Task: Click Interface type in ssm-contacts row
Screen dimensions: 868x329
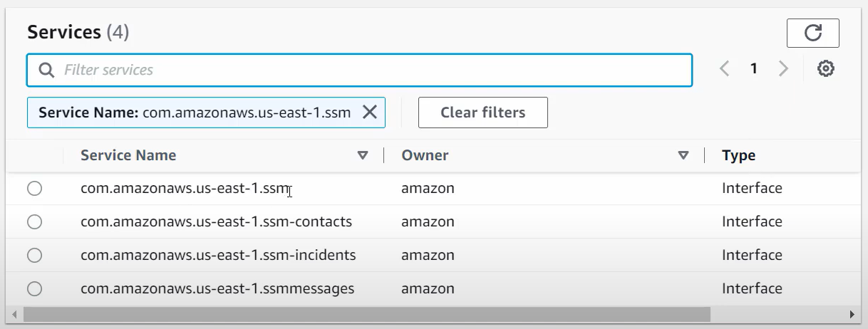Action: 752,221
